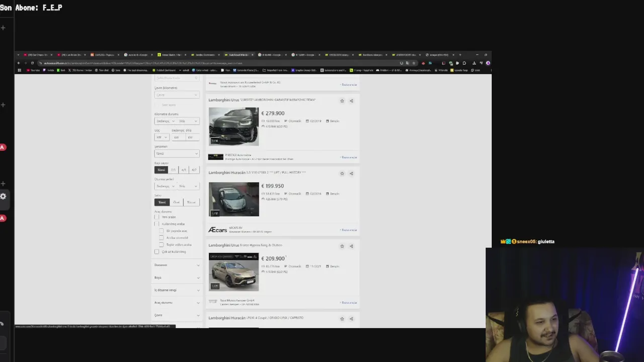Click the grey Urus photo thumbnail
644x362 pixels.
click(234, 127)
